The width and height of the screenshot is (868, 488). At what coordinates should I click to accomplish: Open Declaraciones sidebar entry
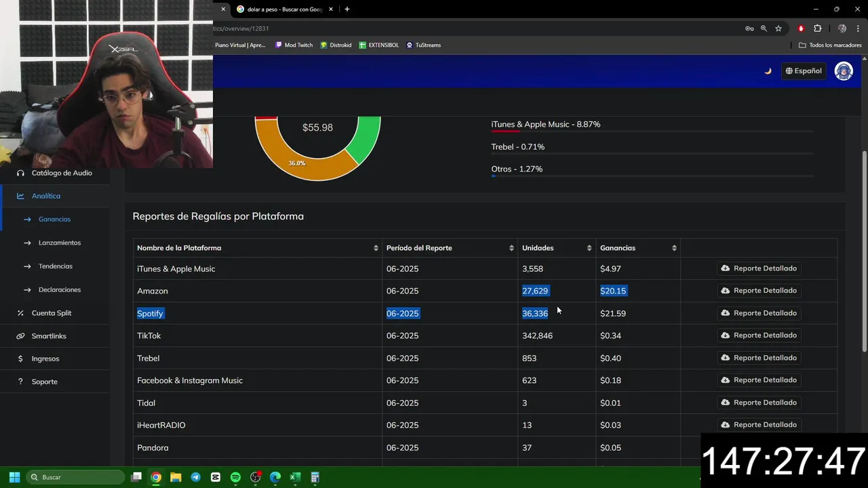[x=60, y=289]
